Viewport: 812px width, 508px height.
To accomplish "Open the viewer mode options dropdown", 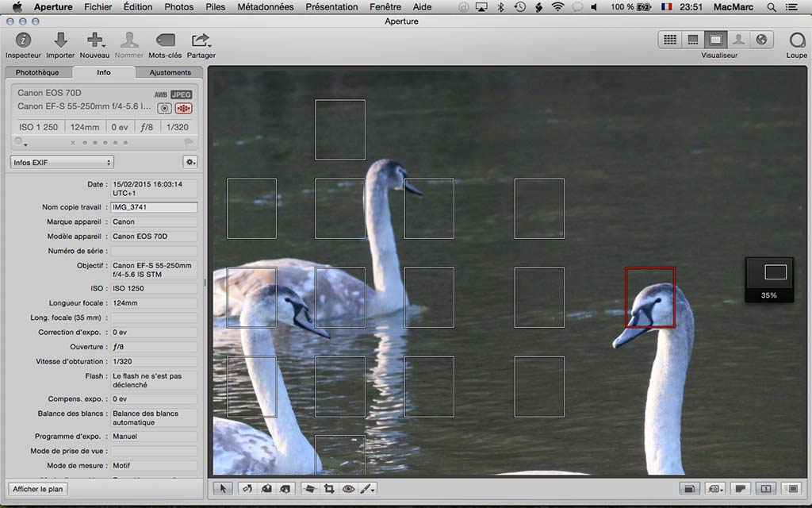I will coord(715,488).
